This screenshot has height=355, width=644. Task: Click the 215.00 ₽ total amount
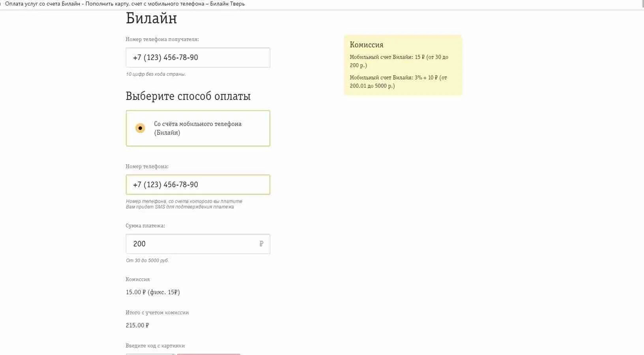click(x=137, y=325)
